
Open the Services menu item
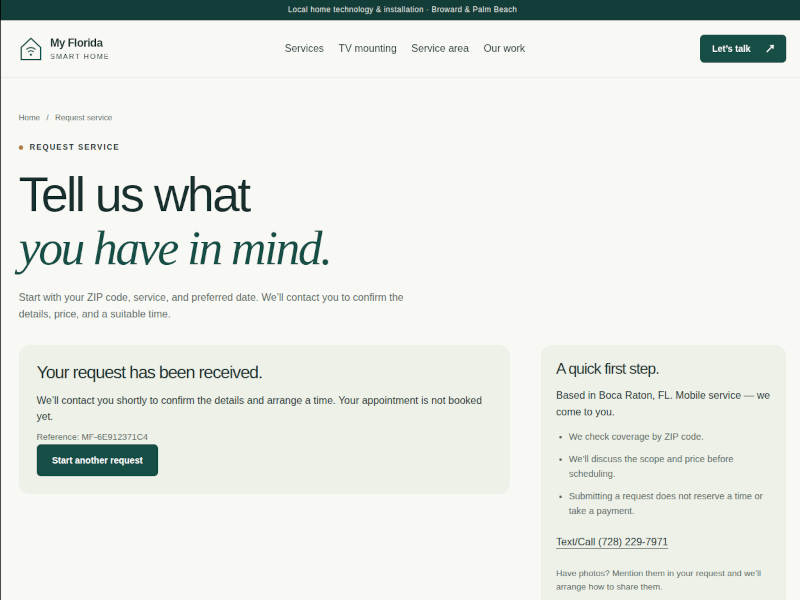point(304,48)
